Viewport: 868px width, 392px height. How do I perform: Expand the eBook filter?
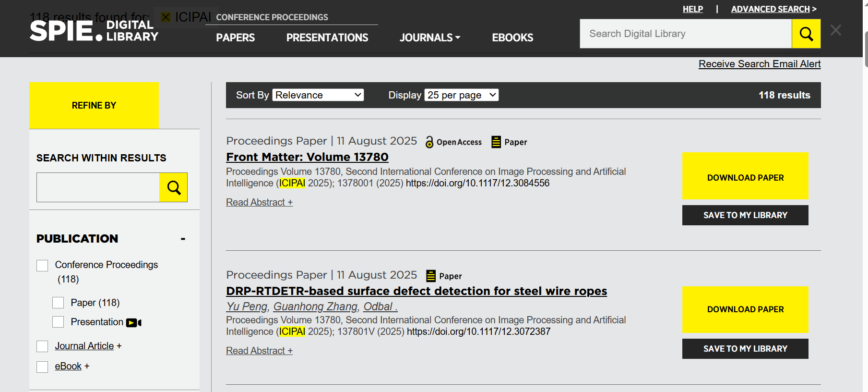coord(87,366)
